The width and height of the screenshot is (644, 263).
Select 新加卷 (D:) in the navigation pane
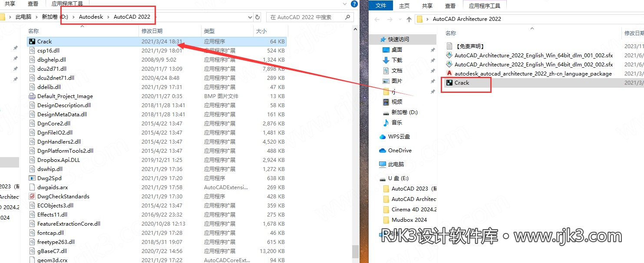click(x=400, y=112)
